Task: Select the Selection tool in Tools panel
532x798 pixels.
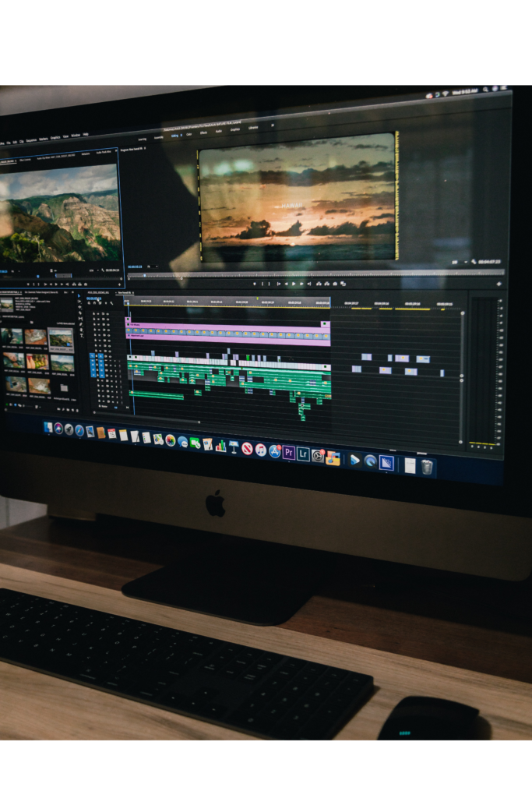Action: point(79,295)
